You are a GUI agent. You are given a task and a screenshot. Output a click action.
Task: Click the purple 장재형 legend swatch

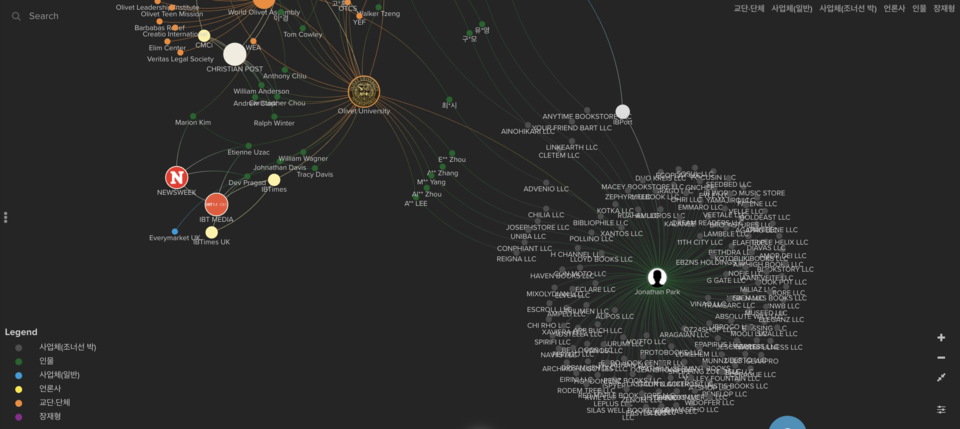point(19,417)
